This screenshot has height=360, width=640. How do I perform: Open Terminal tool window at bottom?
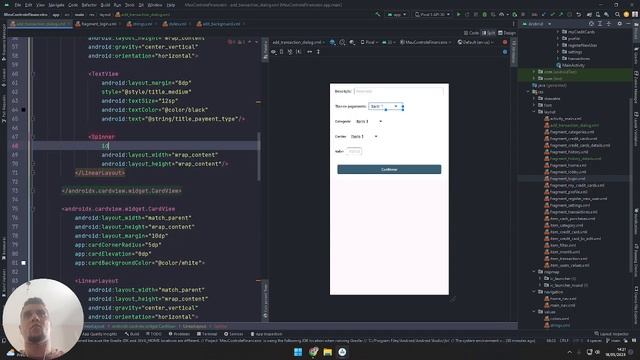(x=207, y=334)
